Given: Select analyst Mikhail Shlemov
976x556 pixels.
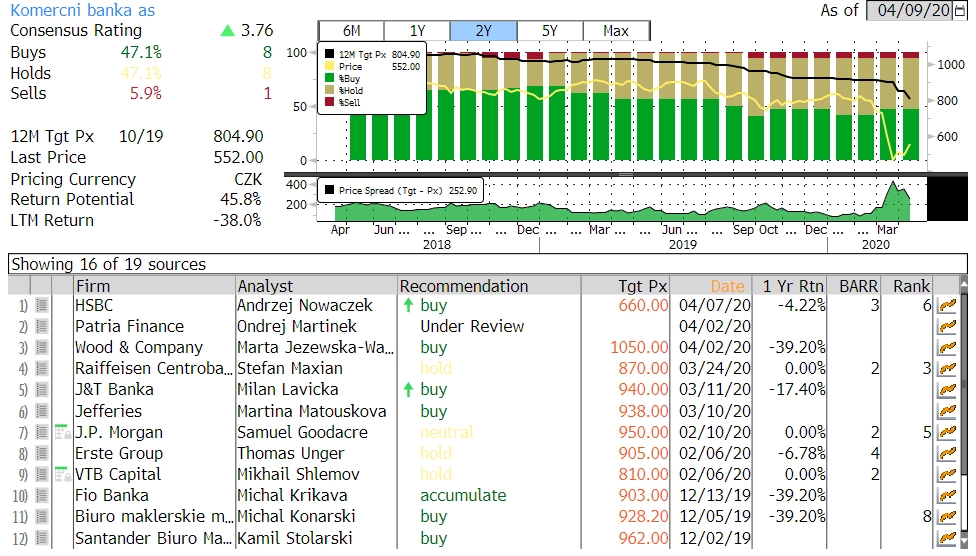Looking at the screenshot, I should (298, 474).
